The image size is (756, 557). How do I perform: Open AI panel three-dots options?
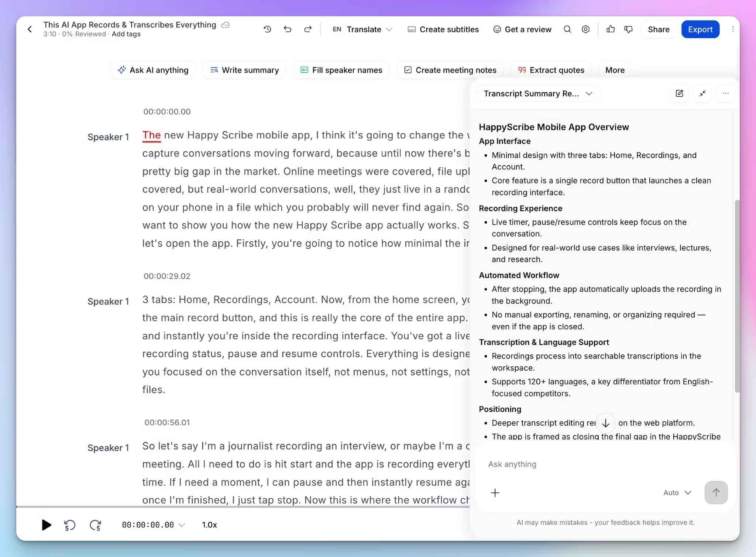coord(725,93)
